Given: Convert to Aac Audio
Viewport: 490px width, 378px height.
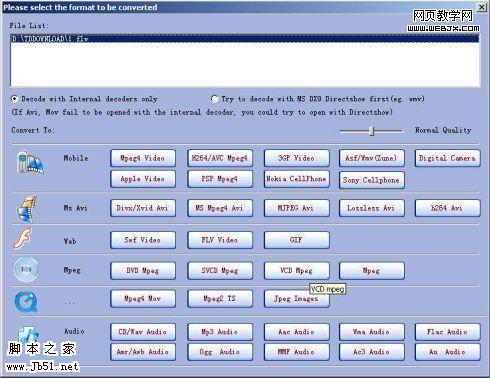Looking at the screenshot, I should [296, 332].
